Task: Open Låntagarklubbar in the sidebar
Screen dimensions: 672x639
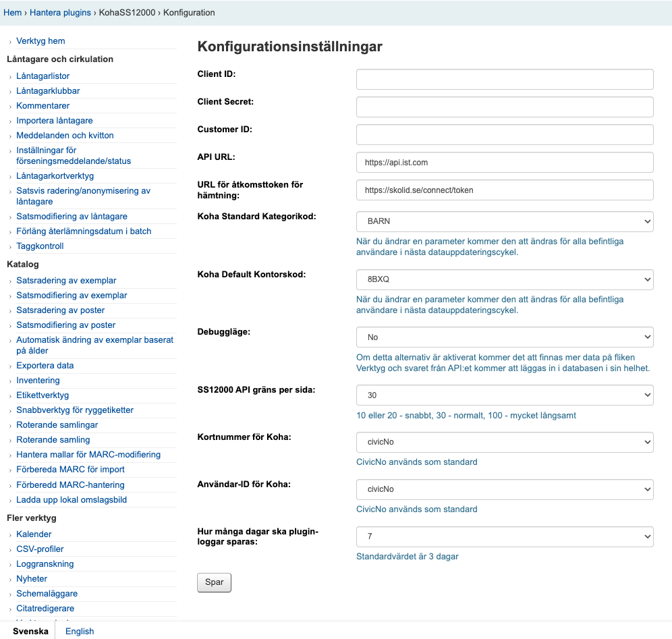Action: pos(48,91)
